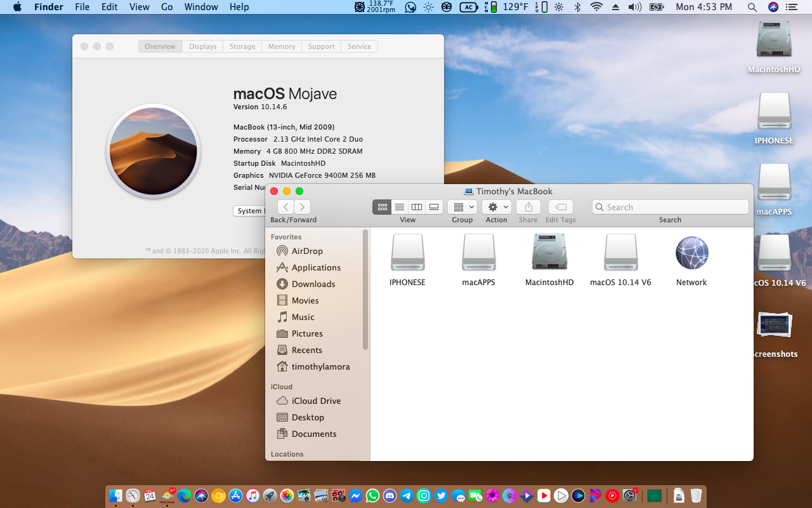Open the Network globe icon

(691, 253)
